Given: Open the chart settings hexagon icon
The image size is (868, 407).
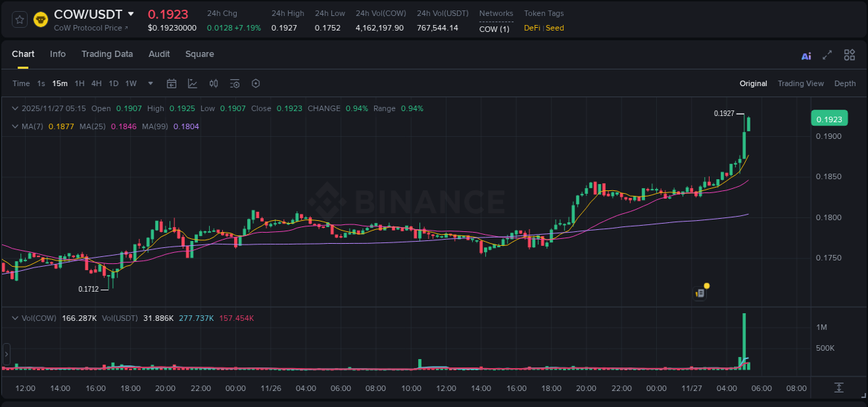Looking at the screenshot, I should [x=256, y=83].
